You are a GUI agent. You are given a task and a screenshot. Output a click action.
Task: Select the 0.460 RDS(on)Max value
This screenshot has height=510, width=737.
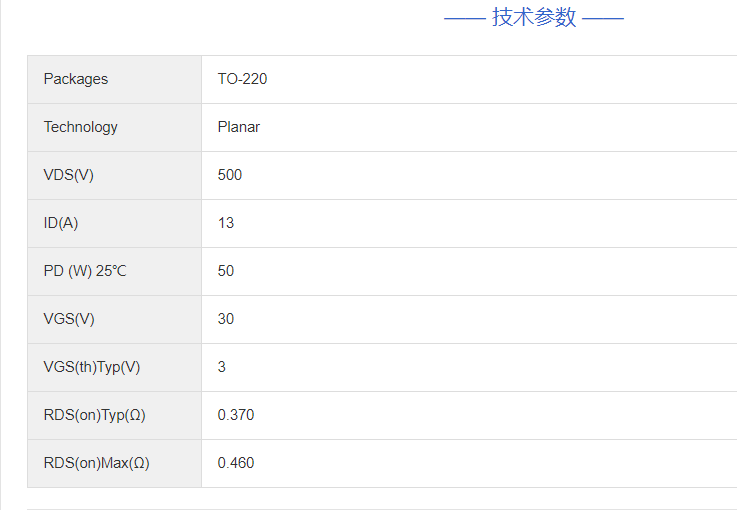[x=236, y=463]
